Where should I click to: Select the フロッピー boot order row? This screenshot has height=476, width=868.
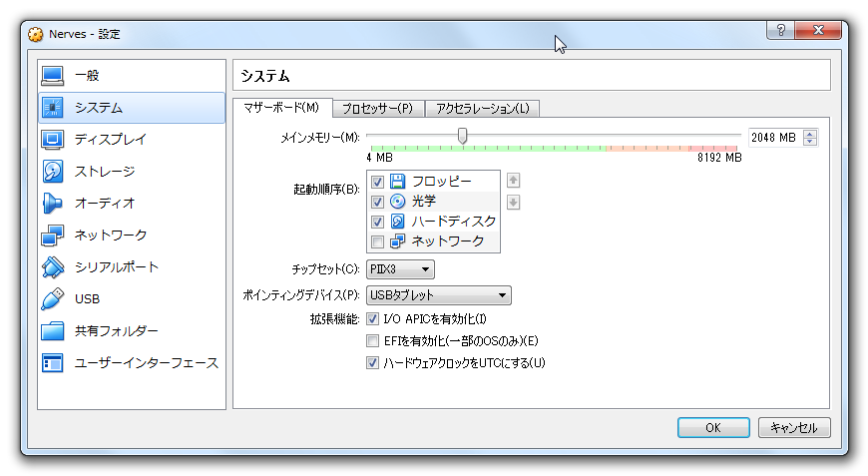click(x=433, y=182)
